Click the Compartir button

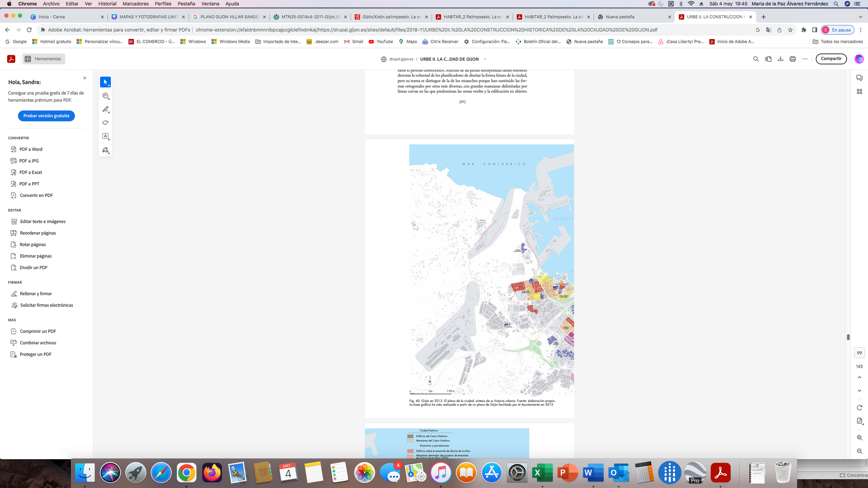point(831,59)
